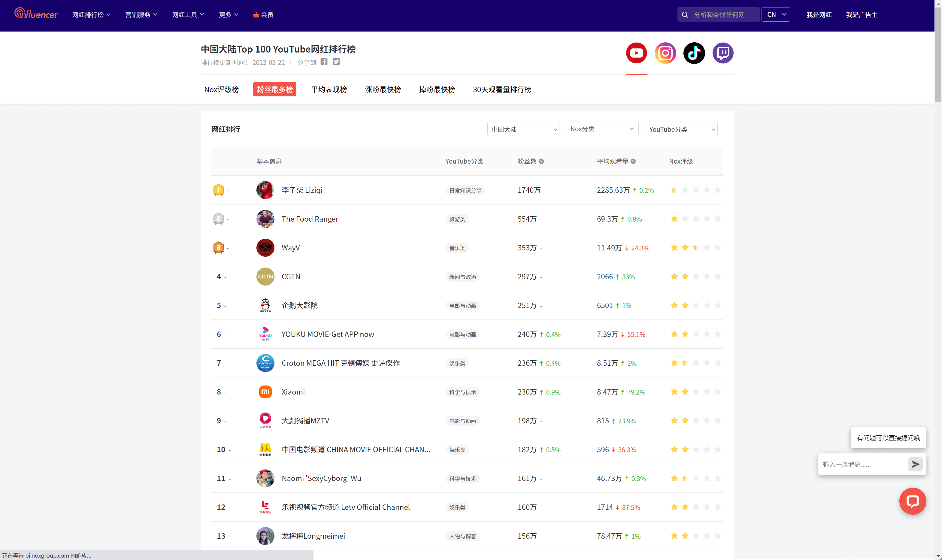This screenshot has width=942, height=560.
Task: Open the CN language dropdown
Action: (x=776, y=14)
